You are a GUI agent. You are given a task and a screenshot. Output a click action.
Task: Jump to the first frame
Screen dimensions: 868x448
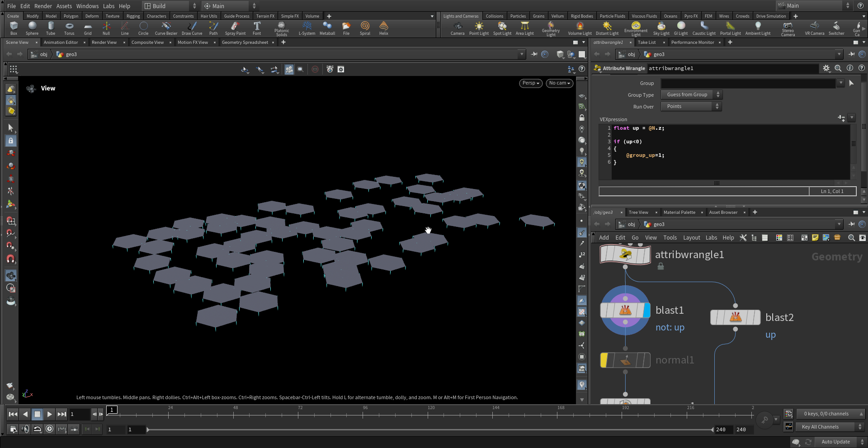point(13,414)
